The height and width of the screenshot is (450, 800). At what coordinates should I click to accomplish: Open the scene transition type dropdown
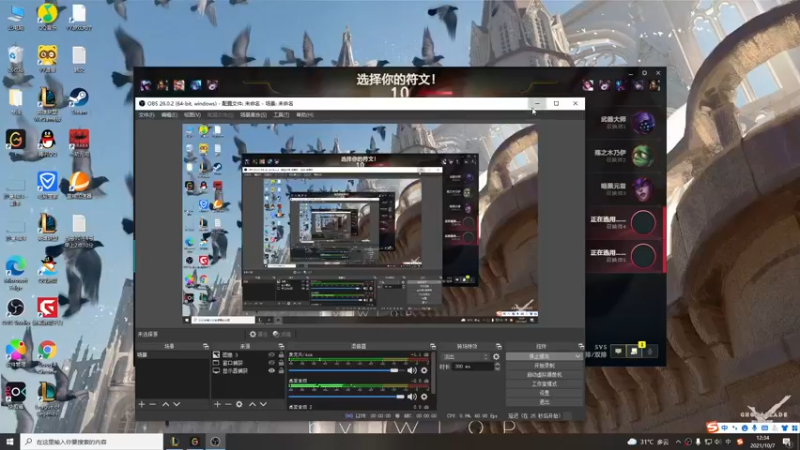[465, 357]
